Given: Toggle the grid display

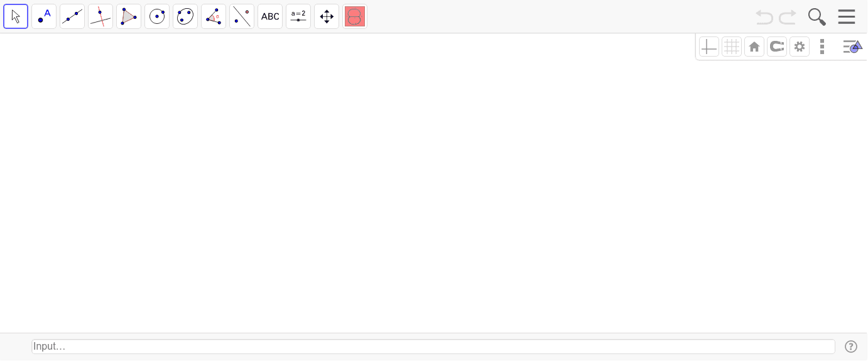Looking at the screenshot, I should [732, 47].
